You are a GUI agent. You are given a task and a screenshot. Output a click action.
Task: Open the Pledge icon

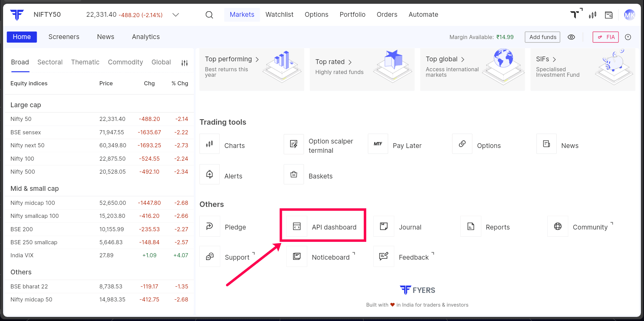click(210, 226)
